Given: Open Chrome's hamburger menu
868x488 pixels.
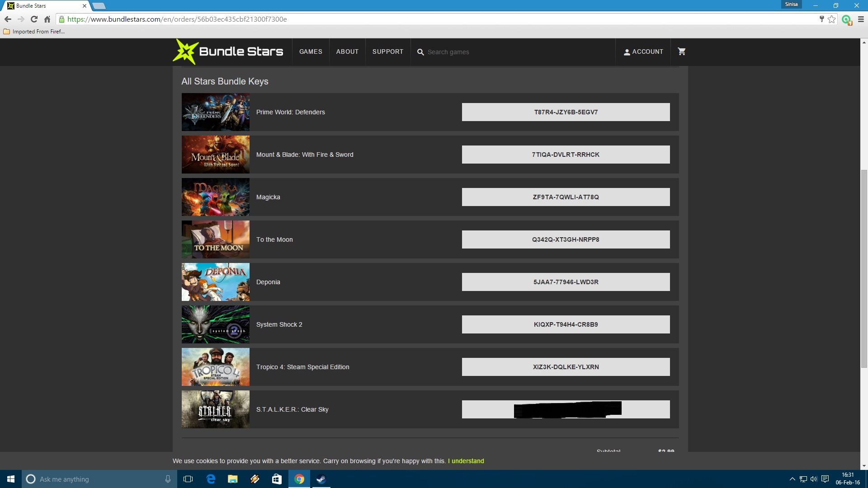Looking at the screenshot, I should tap(861, 19).
